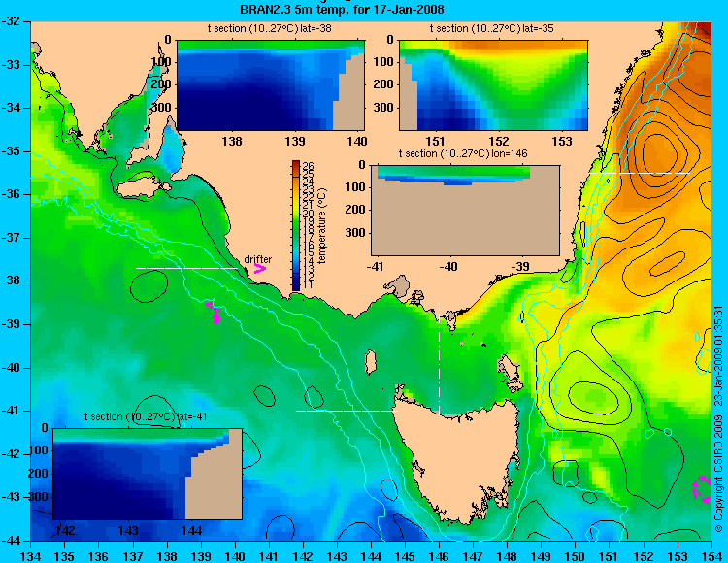The height and width of the screenshot is (563, 728).
Task: Click the warm eddy centre near 152.5E, 35S
Action: 657,153
